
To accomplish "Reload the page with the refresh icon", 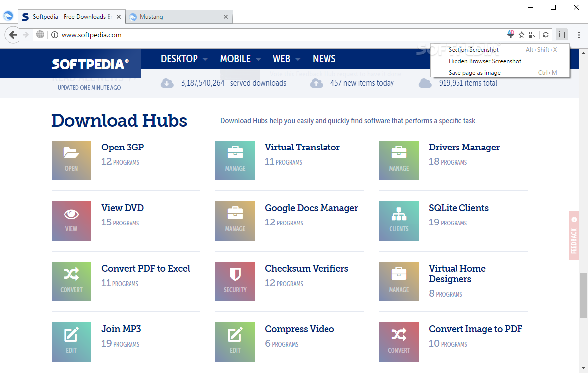I will (546, 35).
